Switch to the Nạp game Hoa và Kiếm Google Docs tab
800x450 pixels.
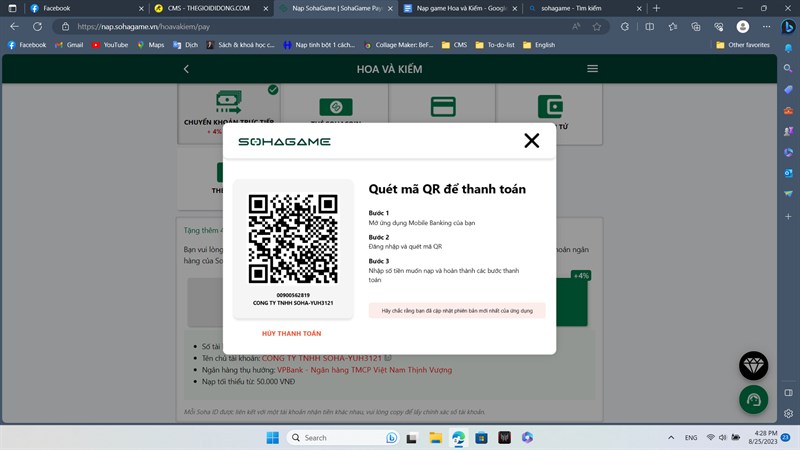click(x=460, y=8)
